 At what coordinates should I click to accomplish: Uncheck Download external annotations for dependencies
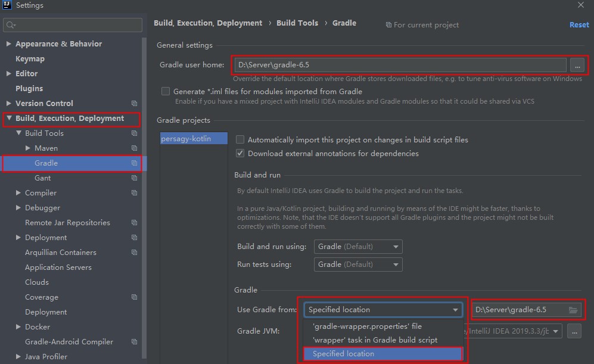(x=240, y=154)
